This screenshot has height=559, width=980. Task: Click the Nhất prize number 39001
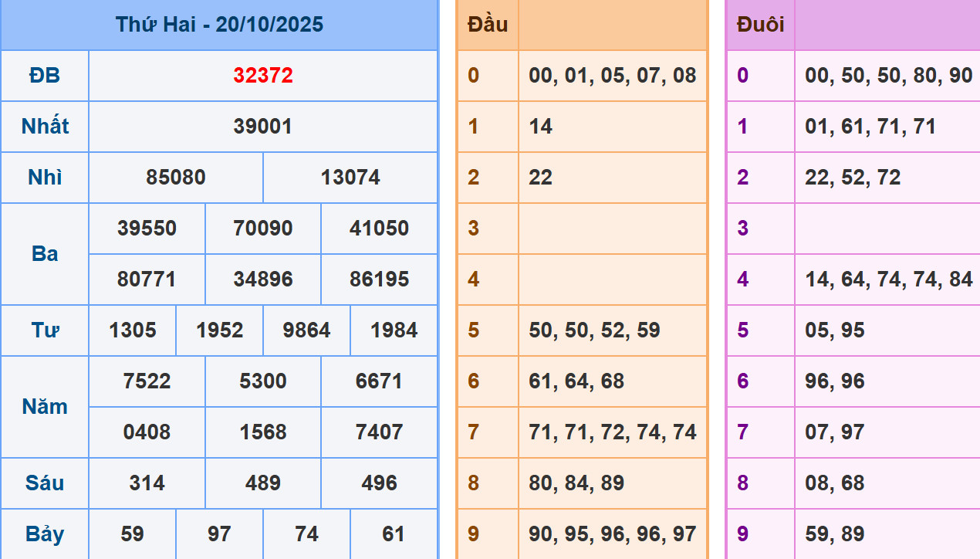coord(263,127)
